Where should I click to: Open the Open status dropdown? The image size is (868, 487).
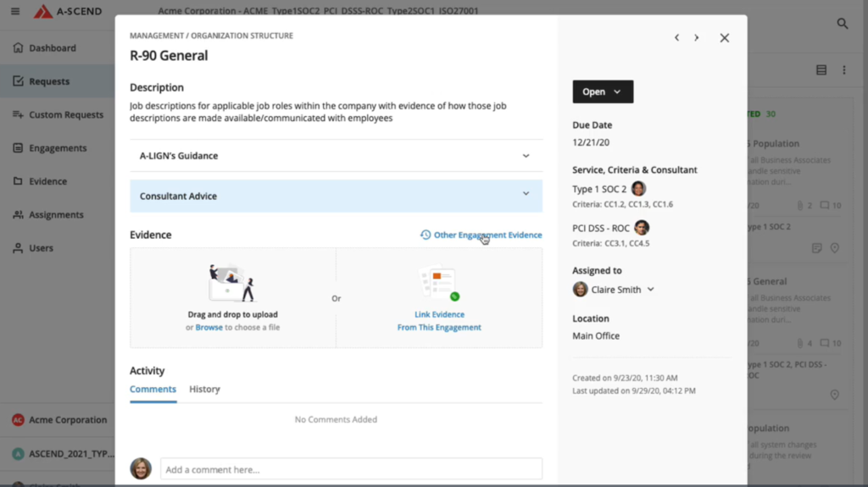(x=603, y=91)
